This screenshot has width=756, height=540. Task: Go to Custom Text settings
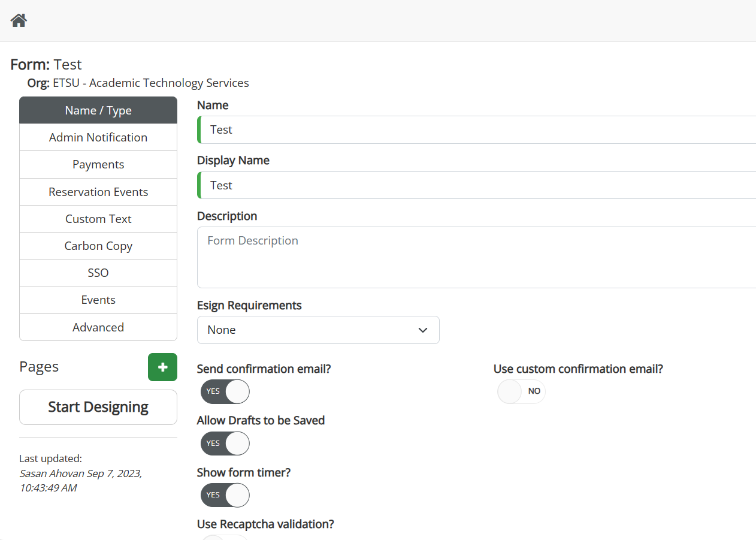coord(98,219)
